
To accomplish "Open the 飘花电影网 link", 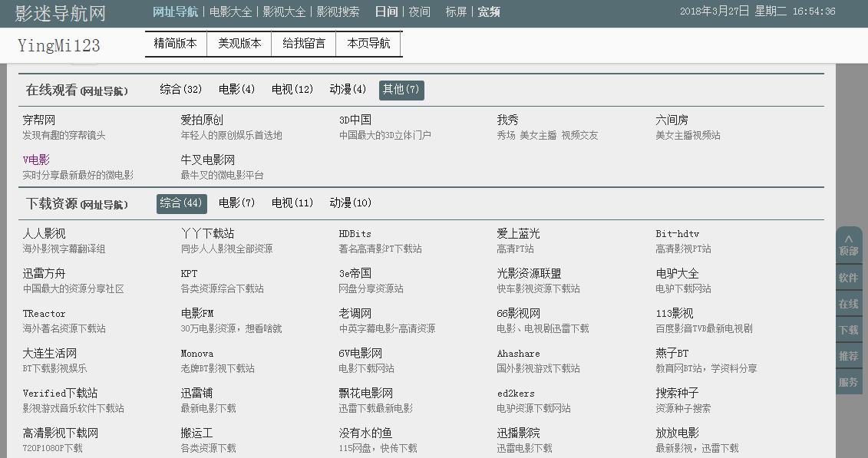I will tap(366, 394).
